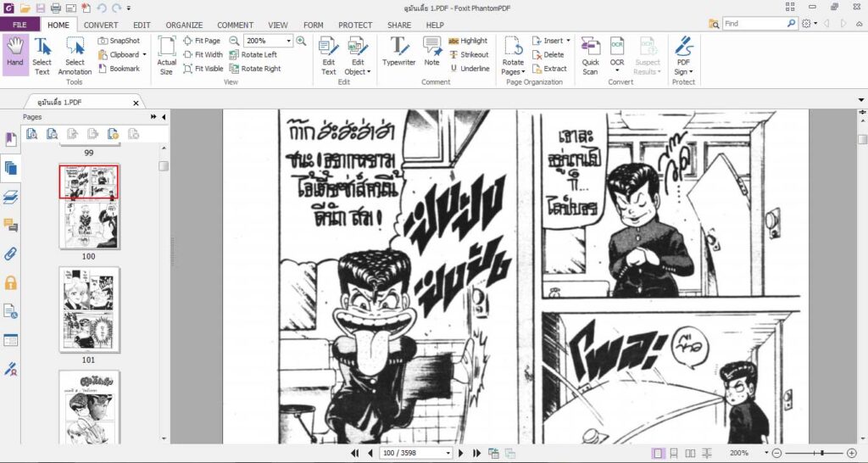Delete pages with the Delete tool
The image size is (868, 463).
(548, 54)
